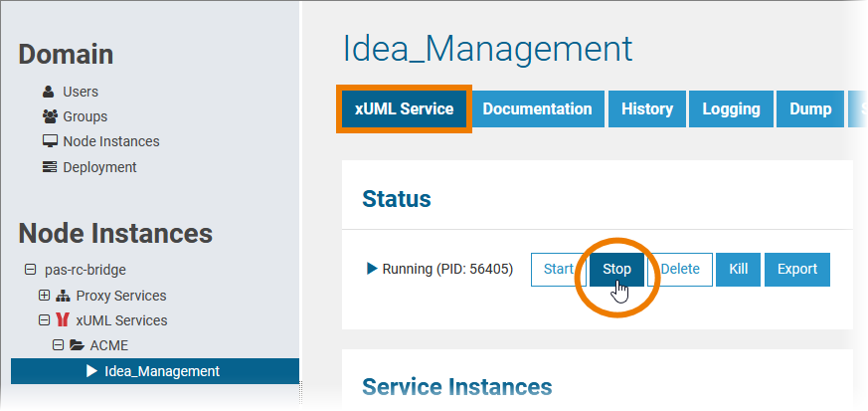Screen dimensions: 868x411
Task: Collapse the xUML Services node
Action: coord(44,320)
